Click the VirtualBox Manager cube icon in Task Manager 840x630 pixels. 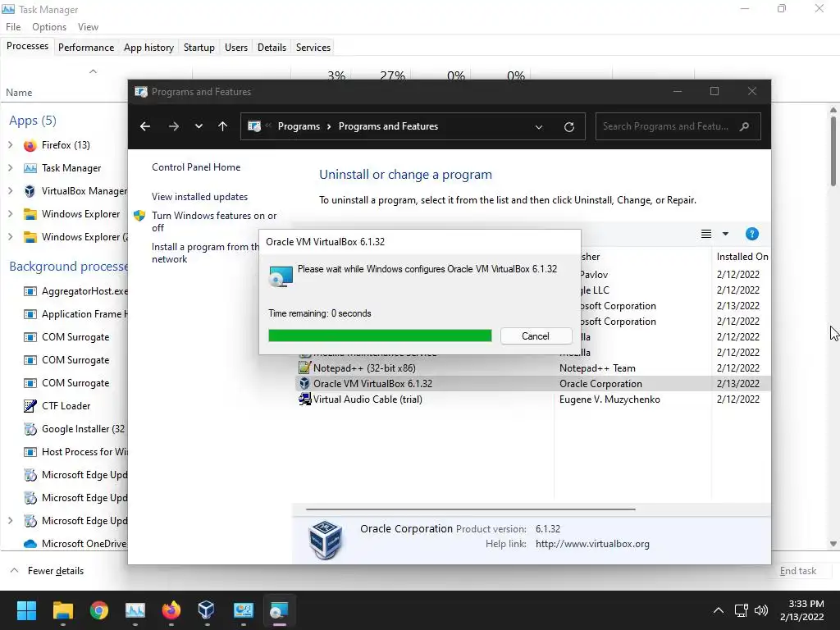[x=30, y=191]
